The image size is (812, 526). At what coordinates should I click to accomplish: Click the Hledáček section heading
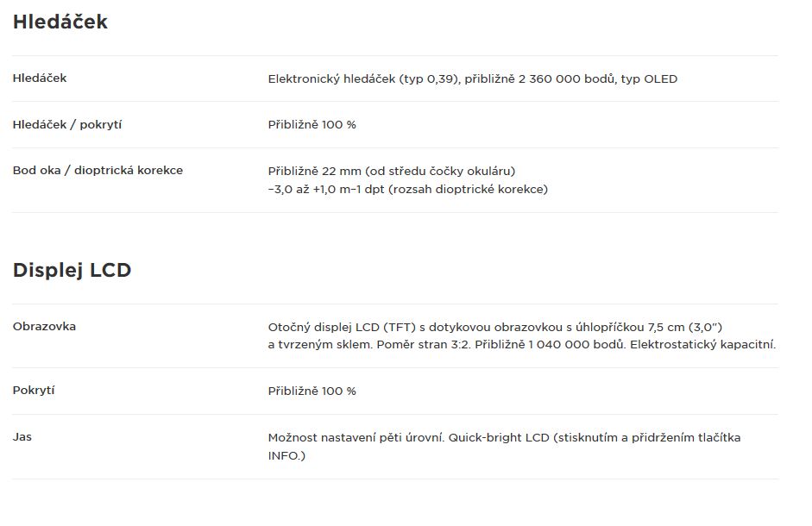(x=60, y=22)
